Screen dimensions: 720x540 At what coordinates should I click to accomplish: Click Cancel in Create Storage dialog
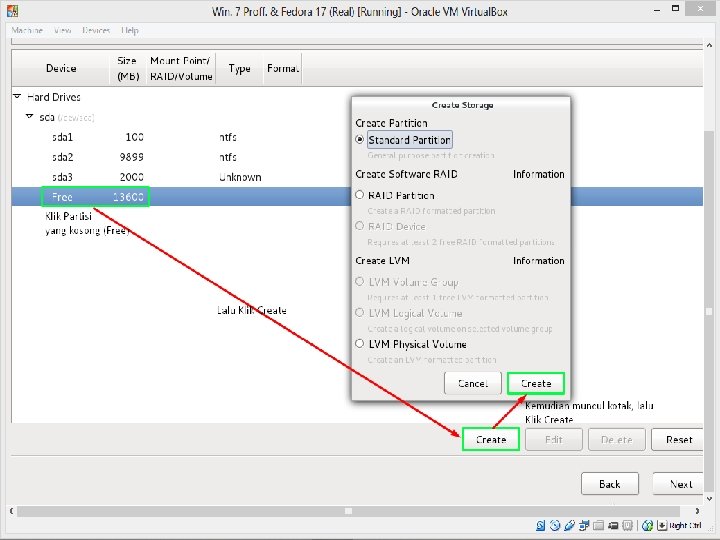click(x=472, y=383)
